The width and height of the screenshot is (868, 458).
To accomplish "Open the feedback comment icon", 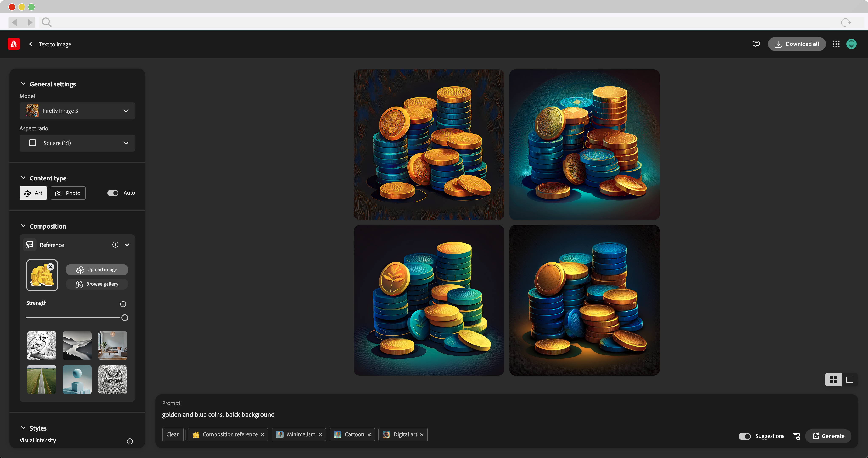I will pyautogui.click(x=756, y=44).
